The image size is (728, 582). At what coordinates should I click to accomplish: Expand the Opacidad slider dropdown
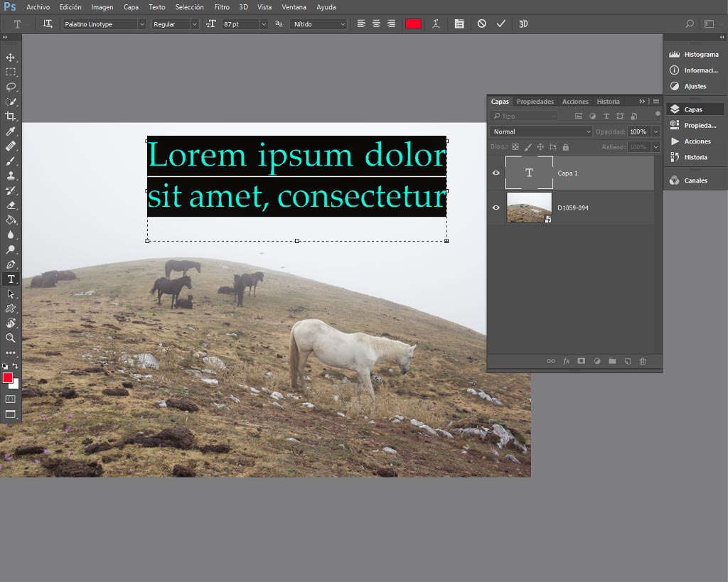point(656,131)
